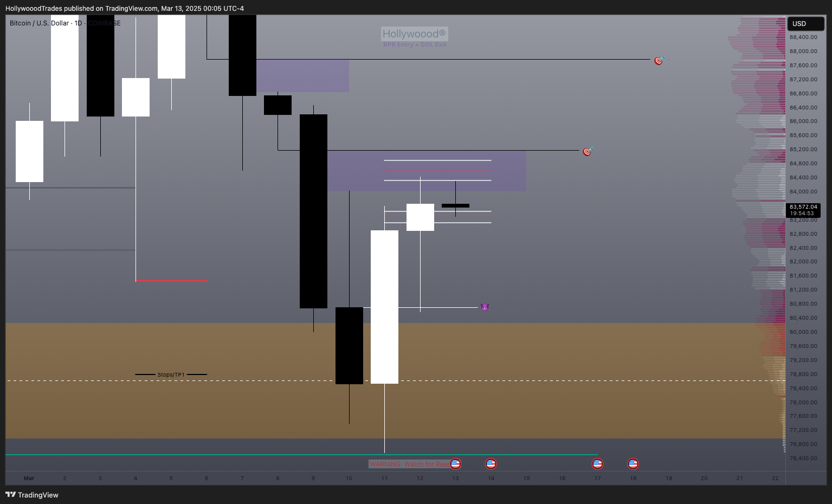Click date 20 on the time axis
This screenshot has width=832, height=504.
point(704,478)
